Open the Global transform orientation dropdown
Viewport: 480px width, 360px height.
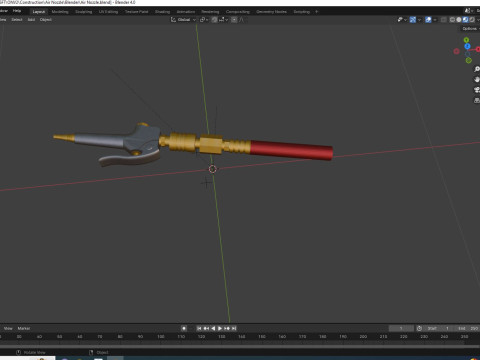[x=184, y=20]
